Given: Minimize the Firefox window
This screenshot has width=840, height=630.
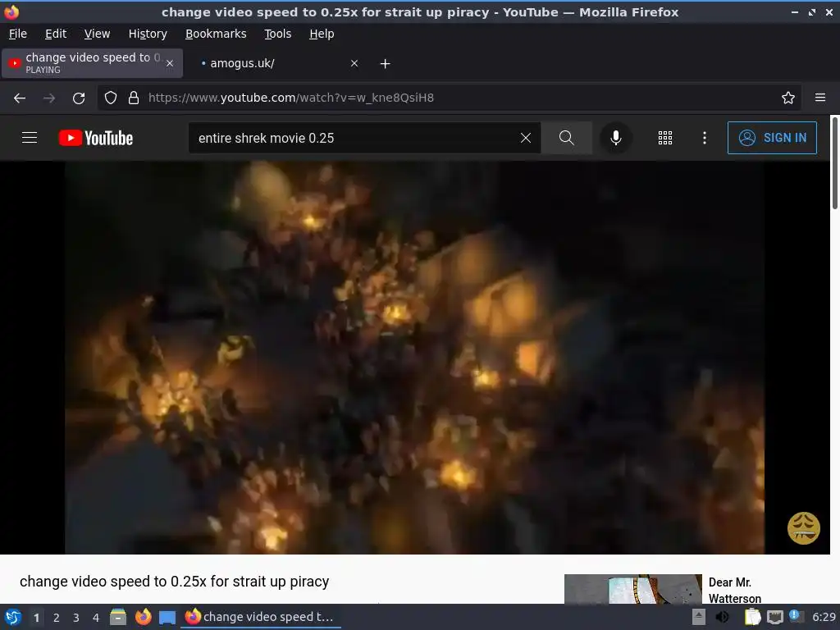Looking at the screenshot, I should pyautogui.click(x=794, y=11).
